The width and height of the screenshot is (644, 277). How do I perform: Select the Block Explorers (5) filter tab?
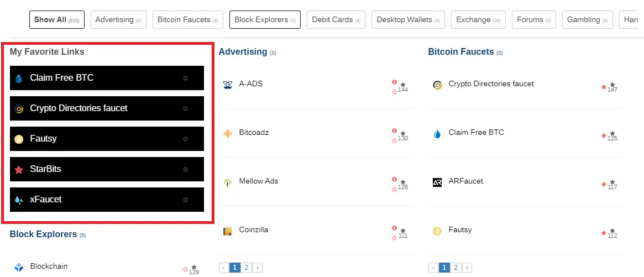[265, 20]
